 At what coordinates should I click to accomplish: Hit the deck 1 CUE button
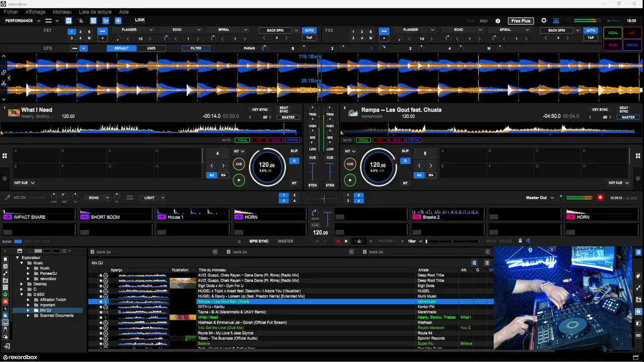pyautogui.click(x=239, y=164)
